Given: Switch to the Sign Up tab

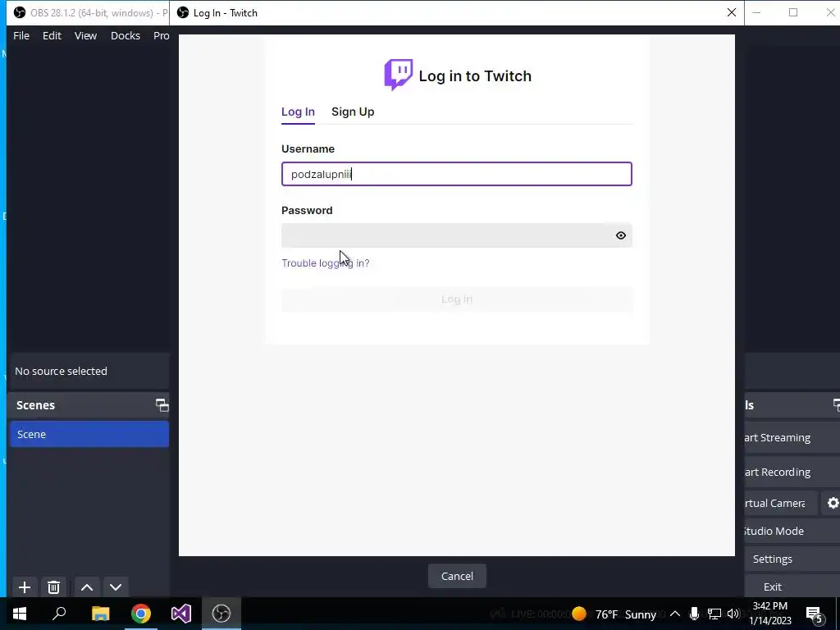Looking at the screenshot, I should coord(353,112).
